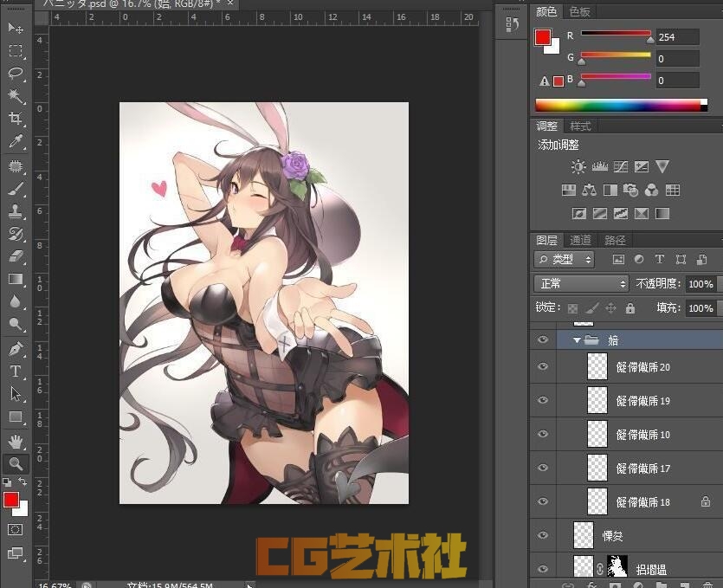Select the History Brush tool
723x588 pixels.
click(16, 235)
